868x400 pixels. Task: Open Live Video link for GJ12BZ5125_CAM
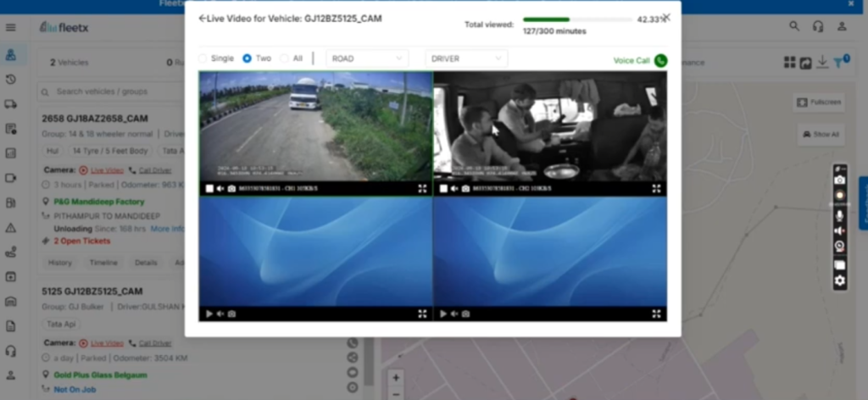pyautogui.click(x=108, y=343)
